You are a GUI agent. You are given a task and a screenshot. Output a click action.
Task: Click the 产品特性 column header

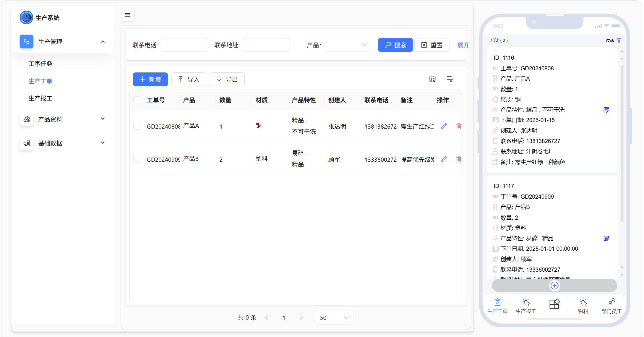(x=304, y=100)
